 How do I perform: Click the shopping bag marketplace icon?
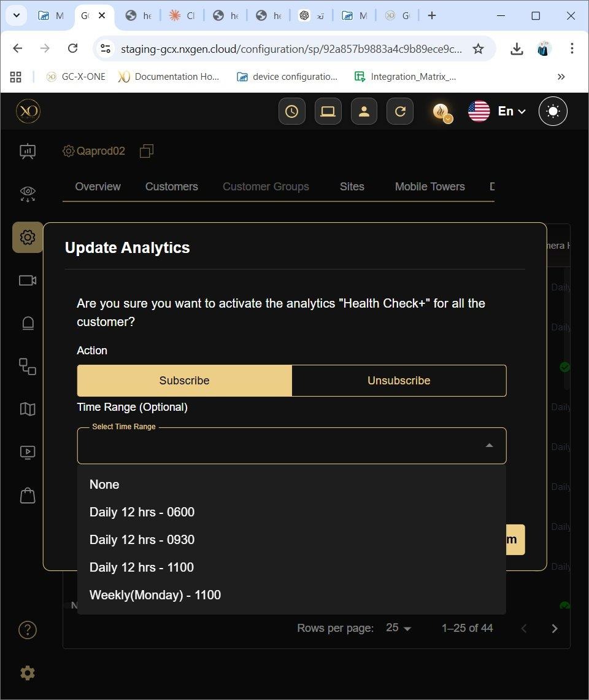click(28, 496)
